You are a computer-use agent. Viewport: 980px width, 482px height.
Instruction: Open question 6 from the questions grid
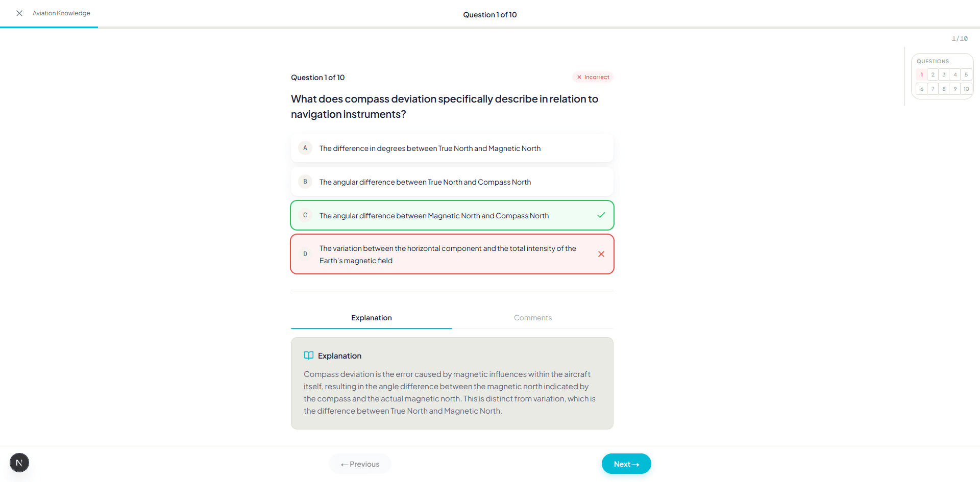[x=922, y=89]
